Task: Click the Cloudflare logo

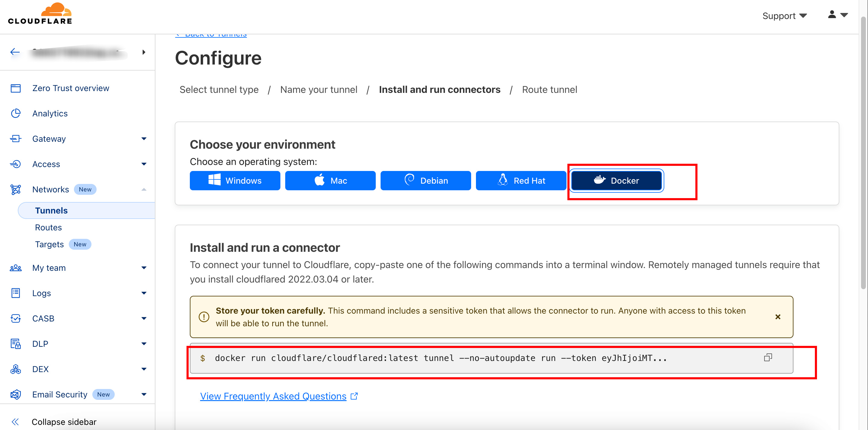Action: point(40,14)
